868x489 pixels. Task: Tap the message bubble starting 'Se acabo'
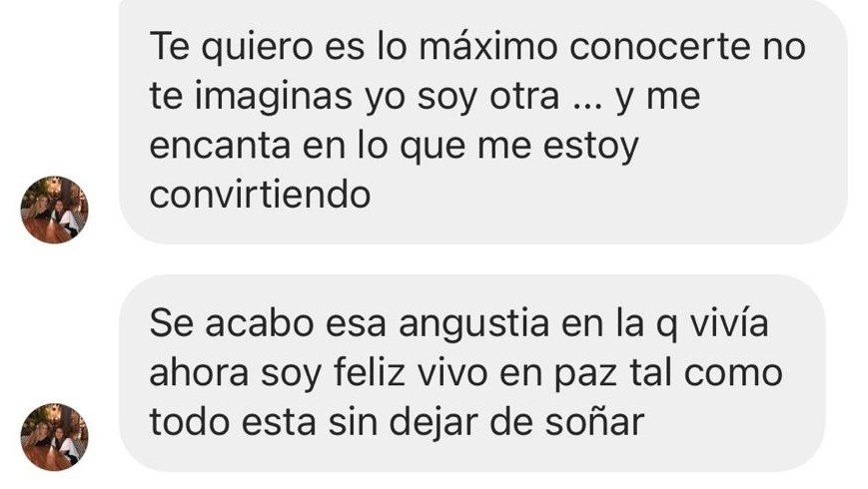(x=472, y=373)
